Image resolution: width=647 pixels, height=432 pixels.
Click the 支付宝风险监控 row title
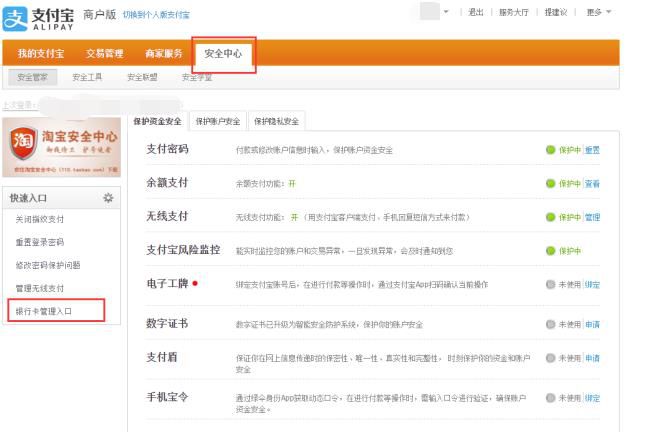pos(183,250)
